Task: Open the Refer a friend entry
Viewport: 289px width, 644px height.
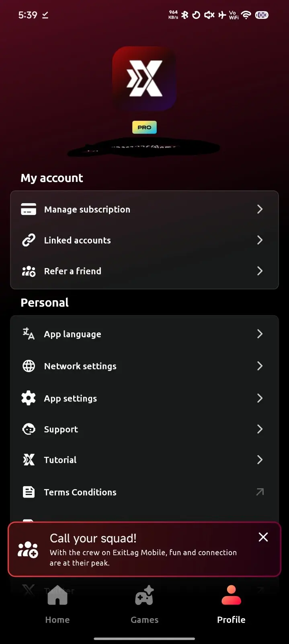Action: coord(144,271)
